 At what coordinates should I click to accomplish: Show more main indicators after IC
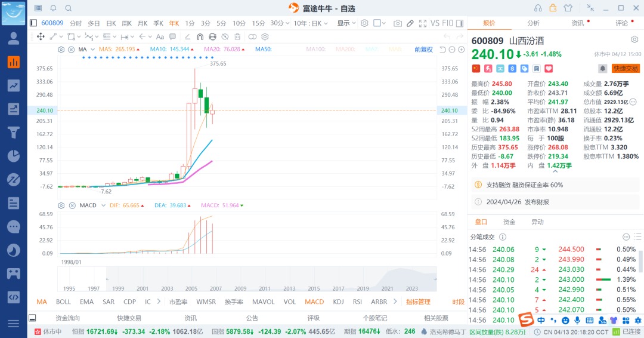tap(159, 302)
